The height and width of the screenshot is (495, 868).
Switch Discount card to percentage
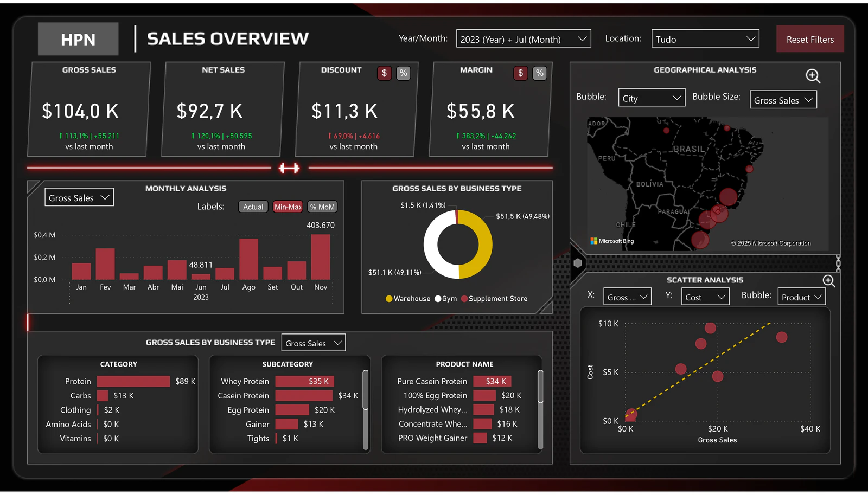click(x=403, y=73)
